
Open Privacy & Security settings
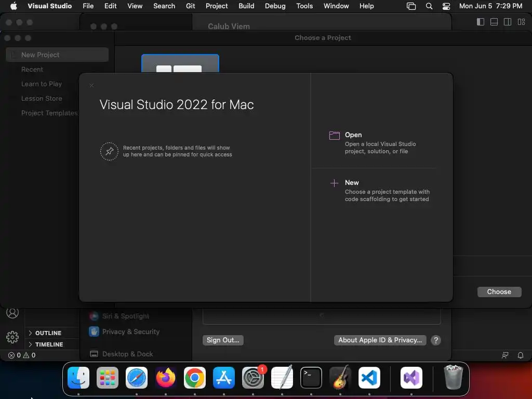click(125, 331)
